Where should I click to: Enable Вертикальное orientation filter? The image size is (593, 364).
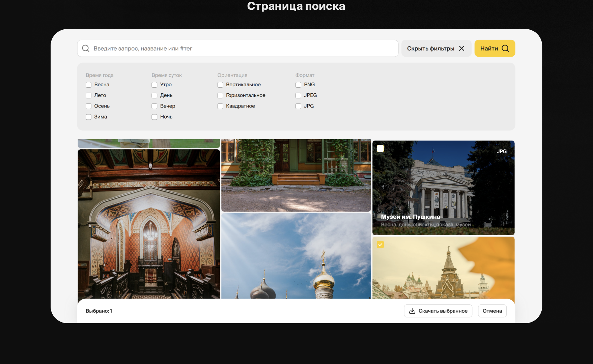coord(220,85)
